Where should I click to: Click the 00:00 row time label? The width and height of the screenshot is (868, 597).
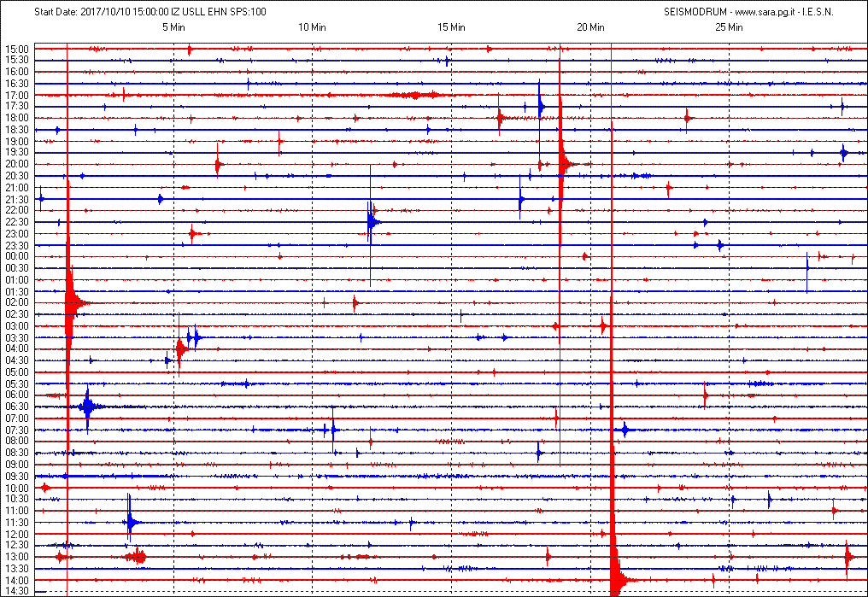click(x=17, y=257)
